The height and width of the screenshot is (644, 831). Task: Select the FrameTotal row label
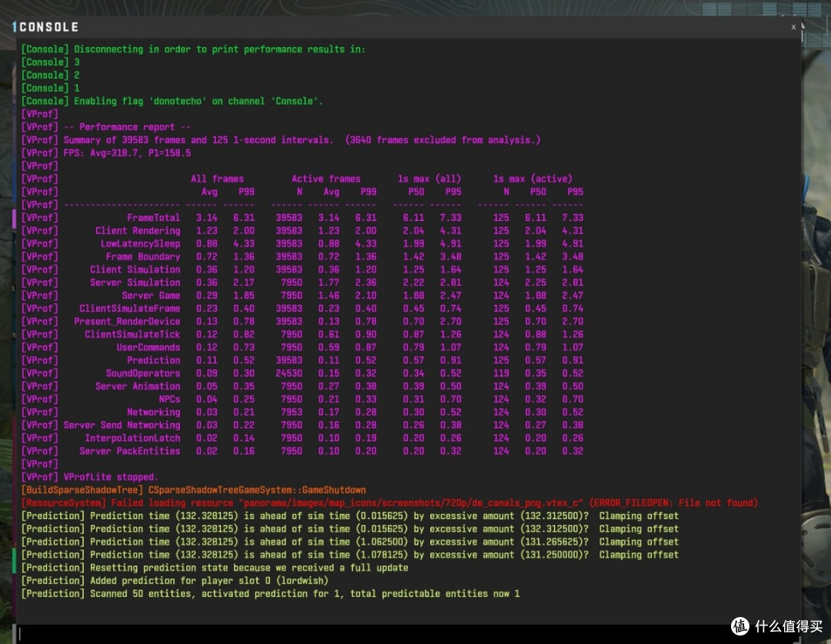(153, 218)
